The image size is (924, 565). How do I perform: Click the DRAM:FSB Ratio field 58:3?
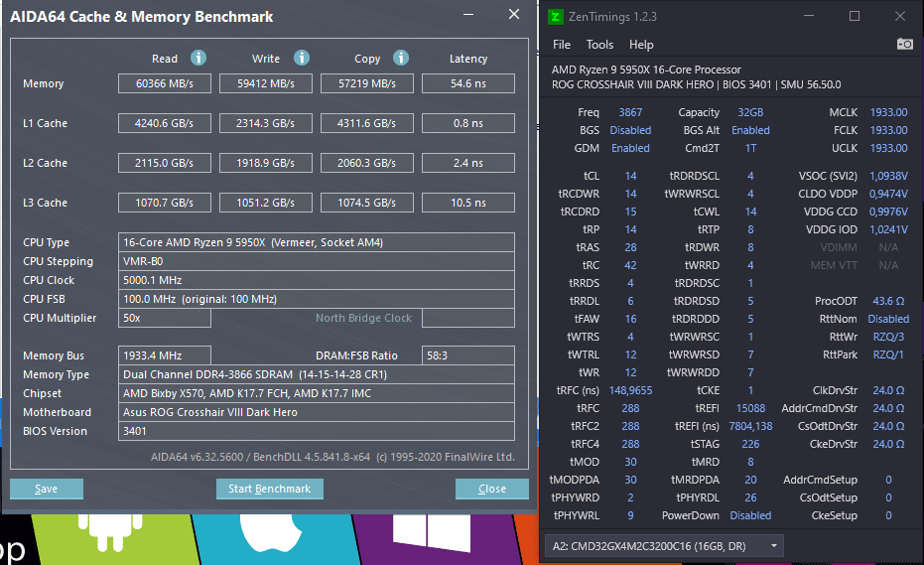(468, 355)
